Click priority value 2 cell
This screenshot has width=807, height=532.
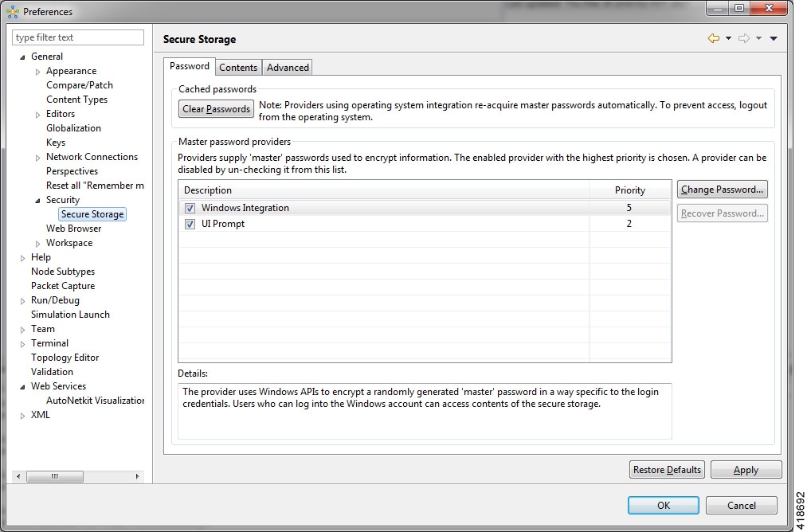629,224
